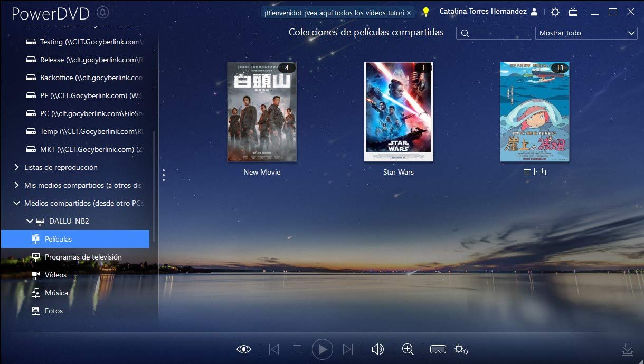Open the ¡Bienvenido! video tutorials link
Image resolution: width=644 pixels, height=364 pixels.
click(x=334, y=12)
